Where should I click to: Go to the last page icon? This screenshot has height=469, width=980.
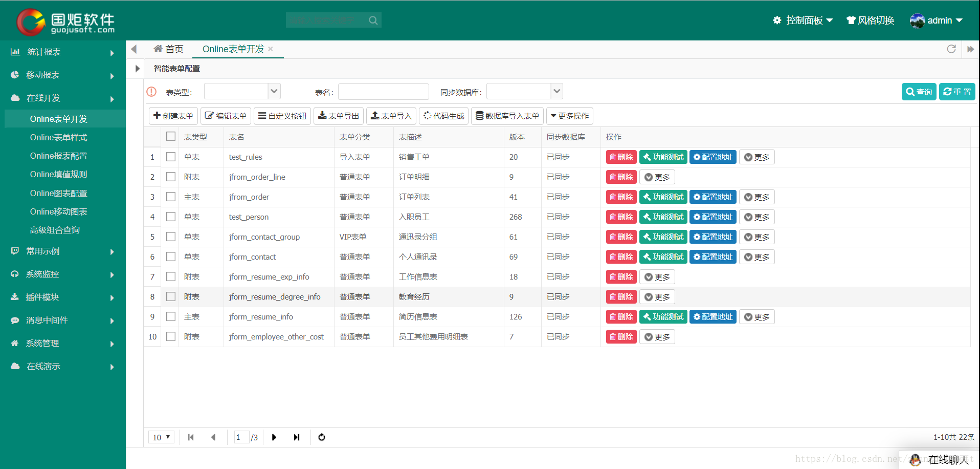tap(297, 437)
